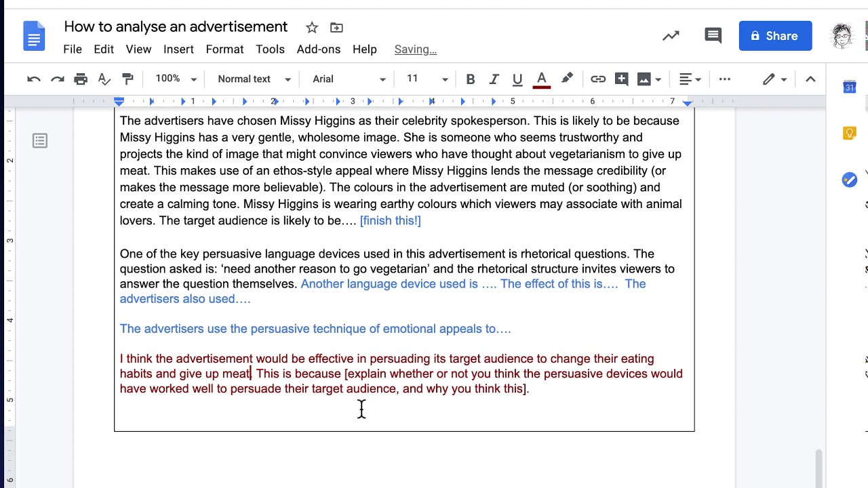
Task: Click the Share button
Action: [x=775, y=36]
